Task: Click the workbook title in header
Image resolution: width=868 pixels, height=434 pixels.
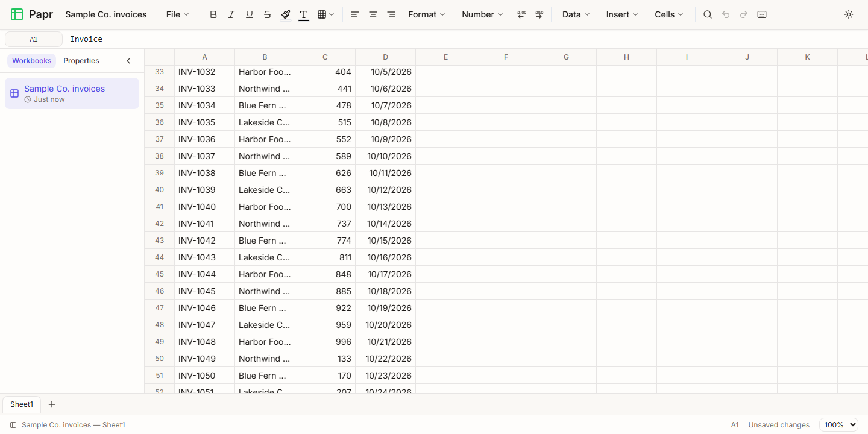Action: coord(106,14)
